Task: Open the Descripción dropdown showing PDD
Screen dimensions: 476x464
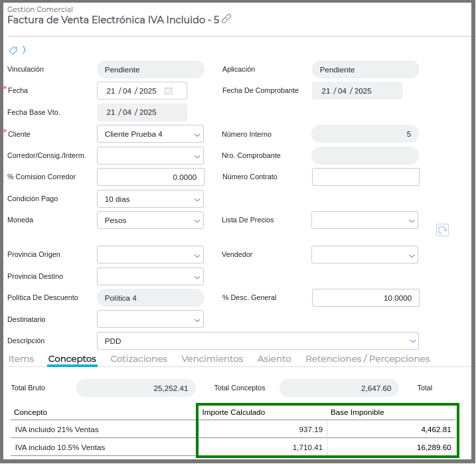Action: pos(411,341)
